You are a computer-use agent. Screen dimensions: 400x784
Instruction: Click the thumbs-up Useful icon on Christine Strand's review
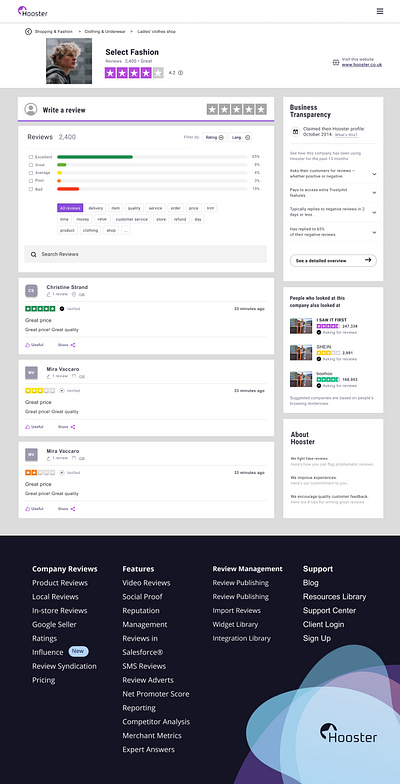click(x=28, y=344)
